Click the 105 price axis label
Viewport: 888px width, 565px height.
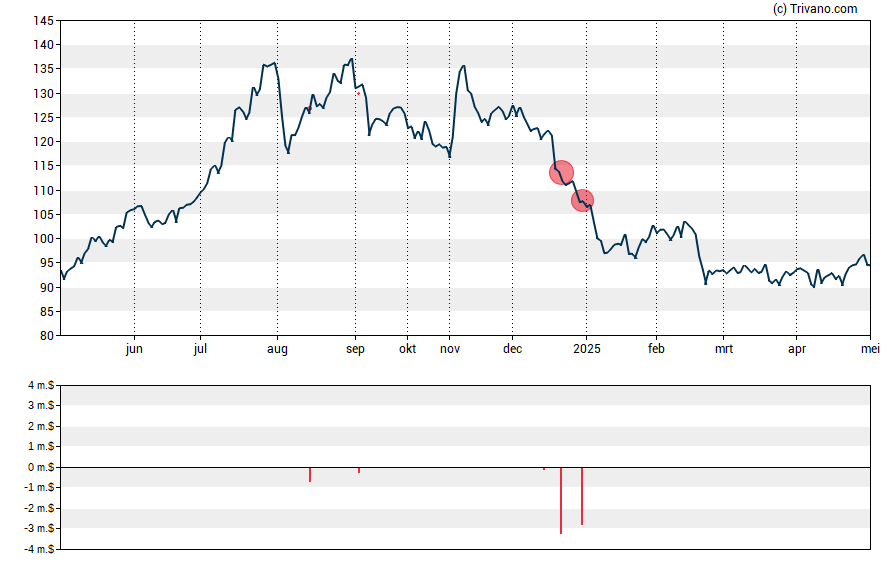coord(44,215)
